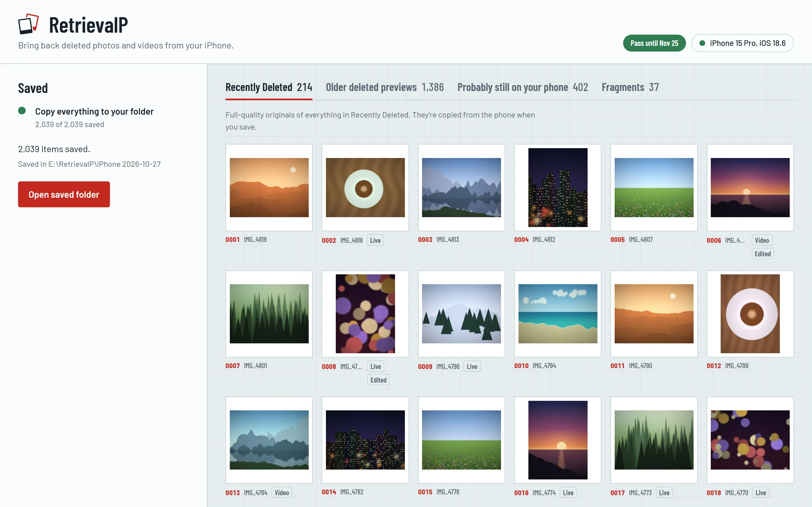Select the Recently Deleted tab
The width and height of the screenshot is (812, 507).
[x=269, y=88]
